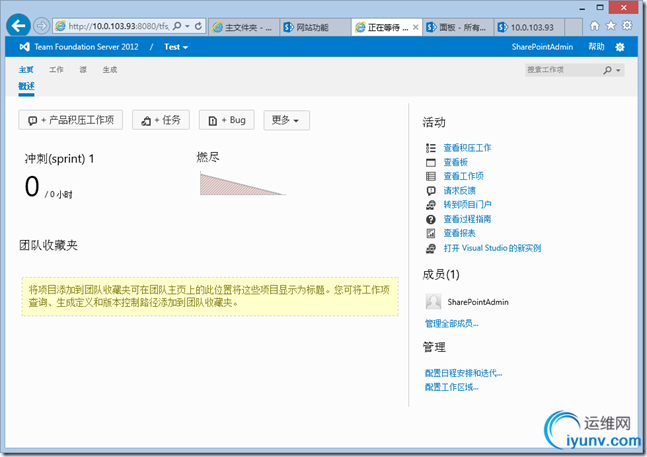Click the portal icon beside 转到项目门户

[x=431, y=205]
